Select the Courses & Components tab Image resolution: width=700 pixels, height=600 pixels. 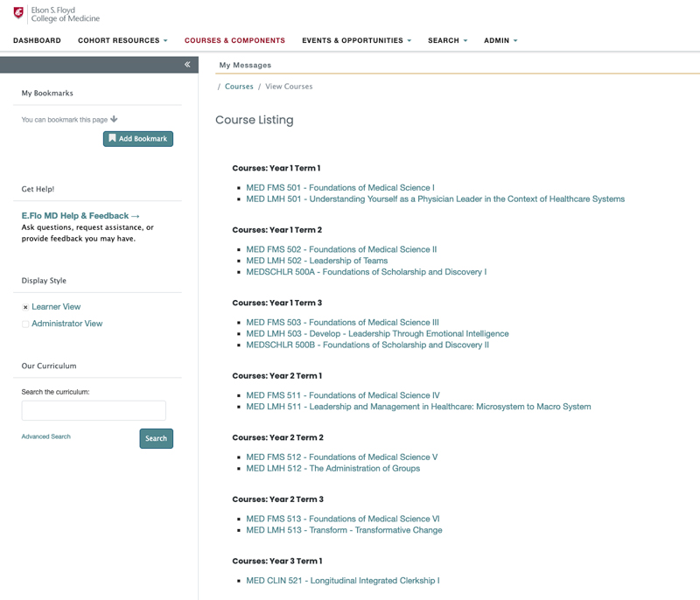coord(234,40)
